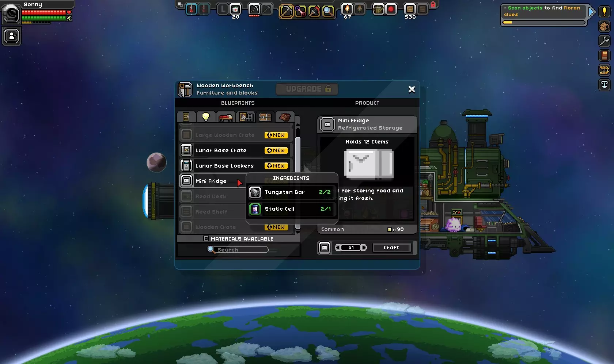Click the Mini Fridge product header icon
This screenshot has height=364, width=614.
pos(327,124)
